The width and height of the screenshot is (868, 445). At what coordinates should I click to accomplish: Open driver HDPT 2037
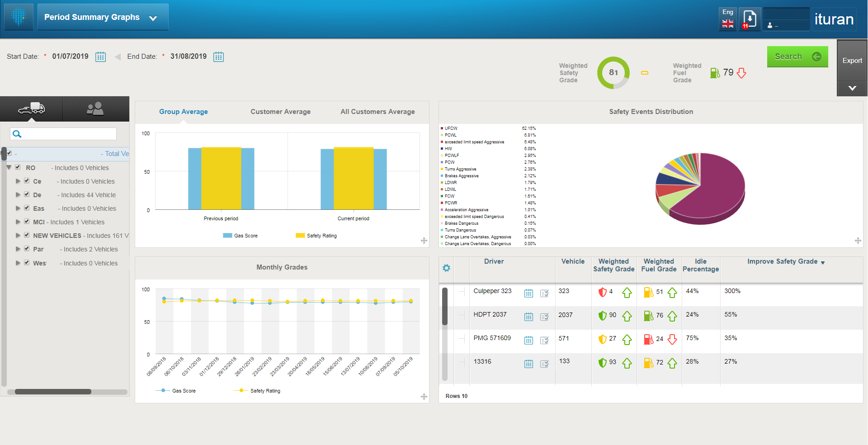click(490, 314)
